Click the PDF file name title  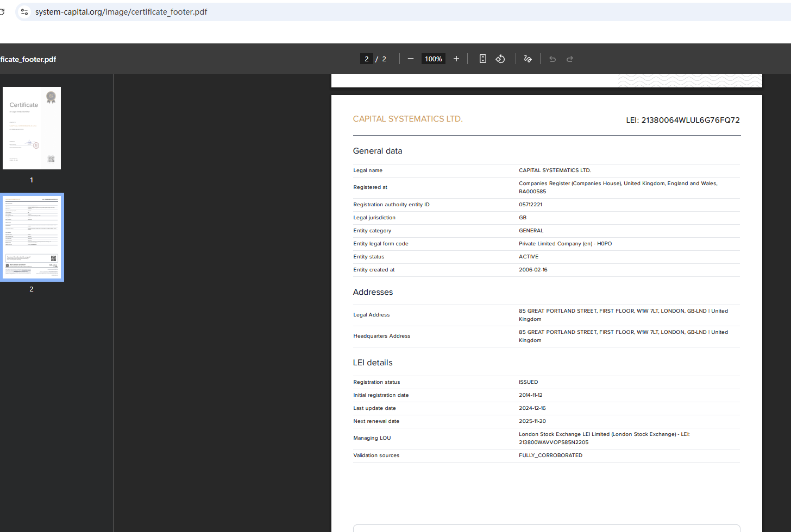[x=28, y=59]
